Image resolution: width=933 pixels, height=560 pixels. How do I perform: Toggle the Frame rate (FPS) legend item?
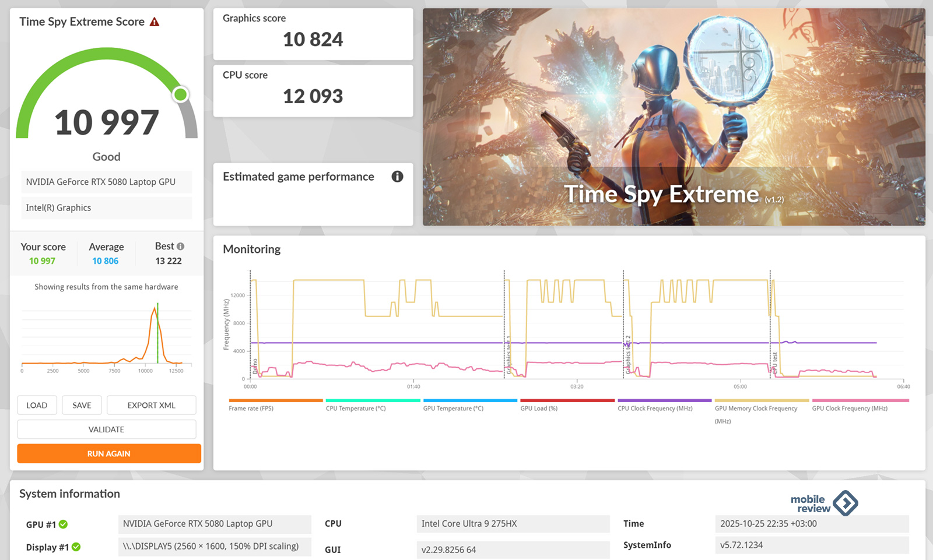251,408
